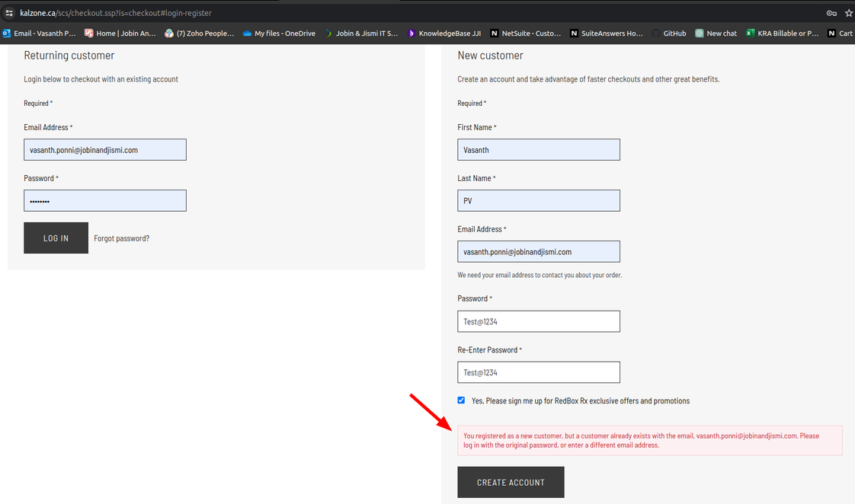Click the CREATE ACCOUNT button
Screen dimensions: 855x504
(511, 483)
